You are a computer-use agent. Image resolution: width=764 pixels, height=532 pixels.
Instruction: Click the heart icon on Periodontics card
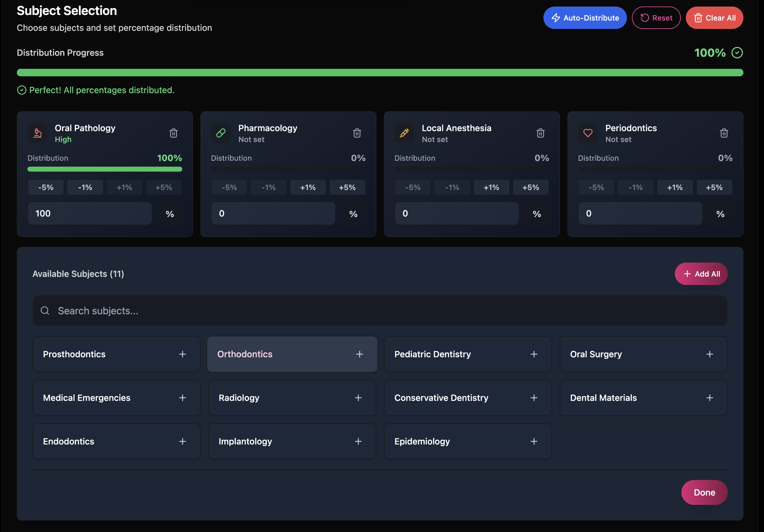[588, 133]
